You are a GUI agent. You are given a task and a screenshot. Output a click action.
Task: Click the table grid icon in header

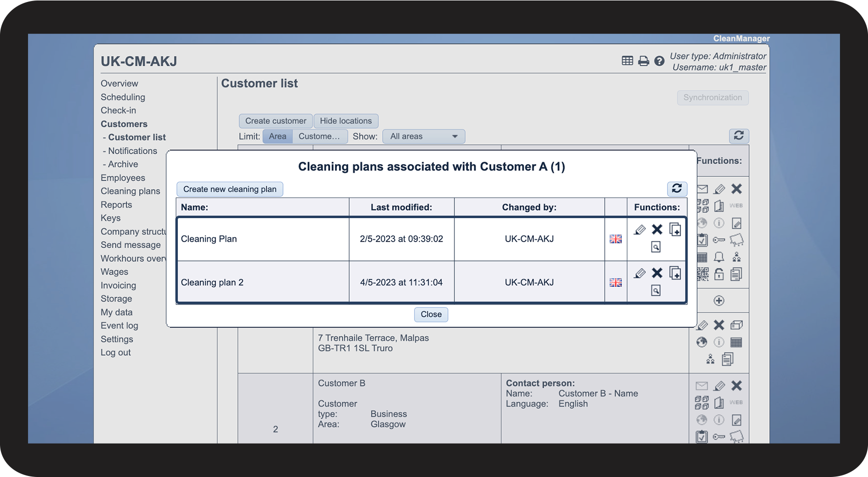coord(627,61)
